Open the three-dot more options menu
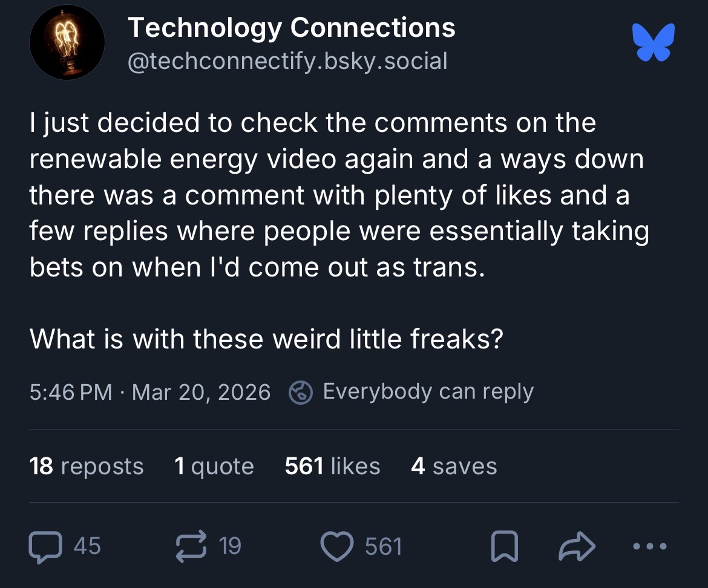 click(x=650, y=546)
